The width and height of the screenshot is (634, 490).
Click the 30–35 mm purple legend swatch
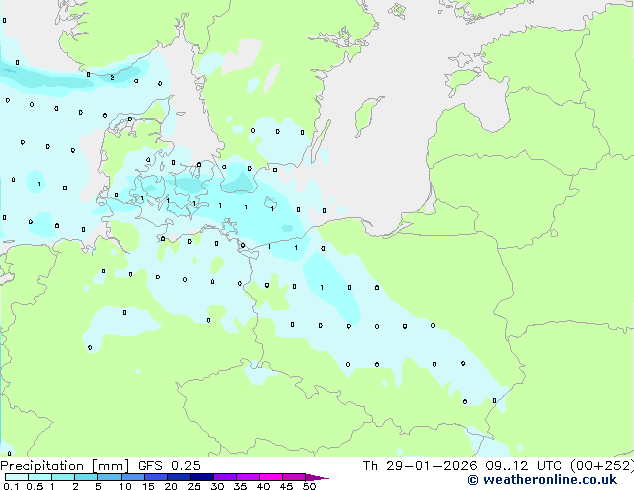tap(225, 477)
